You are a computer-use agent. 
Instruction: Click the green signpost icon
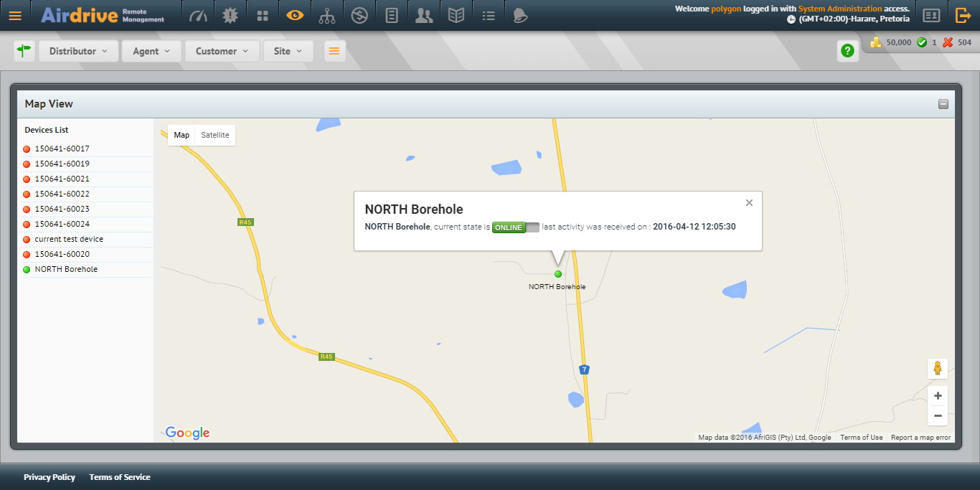[x=24, y=51]
